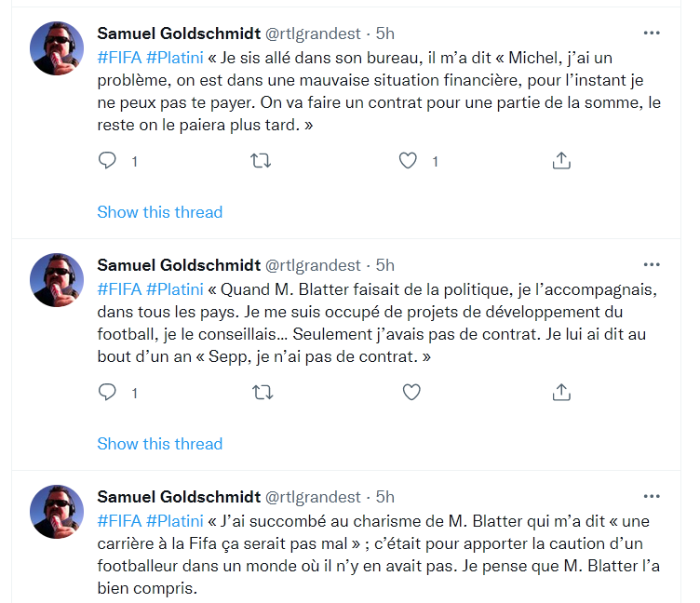Open #FIFA hashtag in the first tweet
Screen dimensions: 700x603
pos(119,58)
